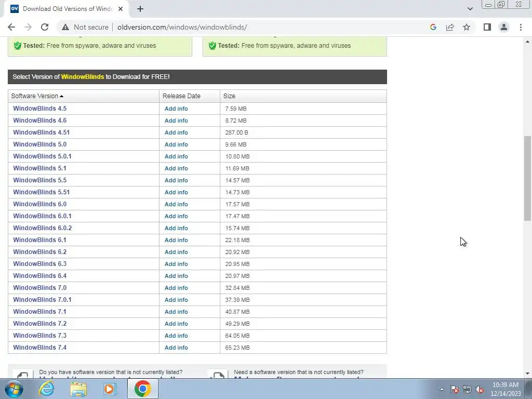Open Chrome three-dot menu
The height and width of the screenshot is (399, 532).
point(521,27)
